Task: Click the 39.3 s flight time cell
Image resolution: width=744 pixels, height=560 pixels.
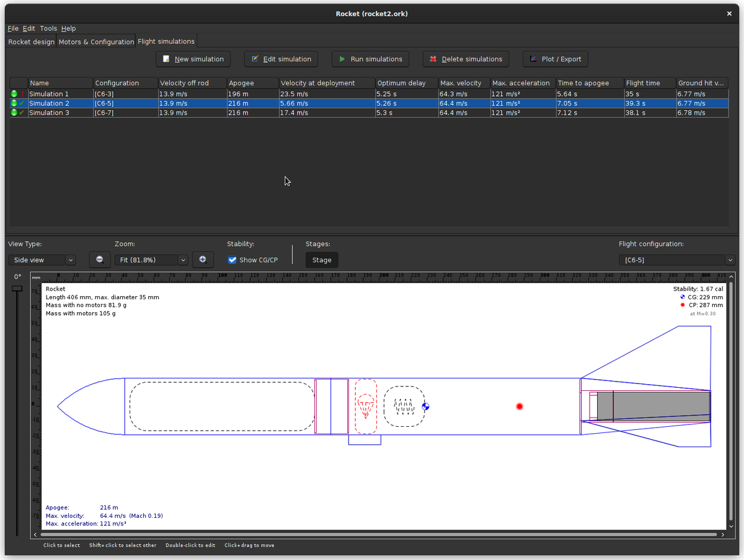Action: click(x=650, y=103)
